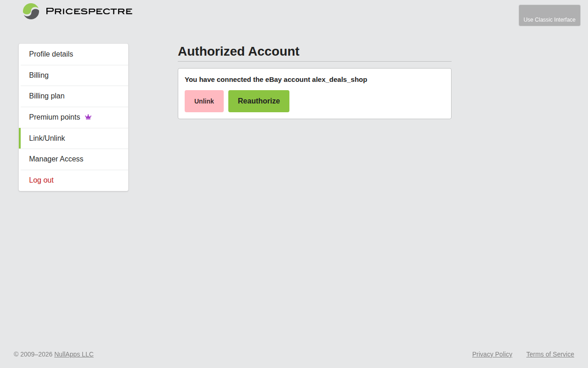Open Manager Access settings
Image resolution: width=588 pixels, height=368 pixels.
56,159
